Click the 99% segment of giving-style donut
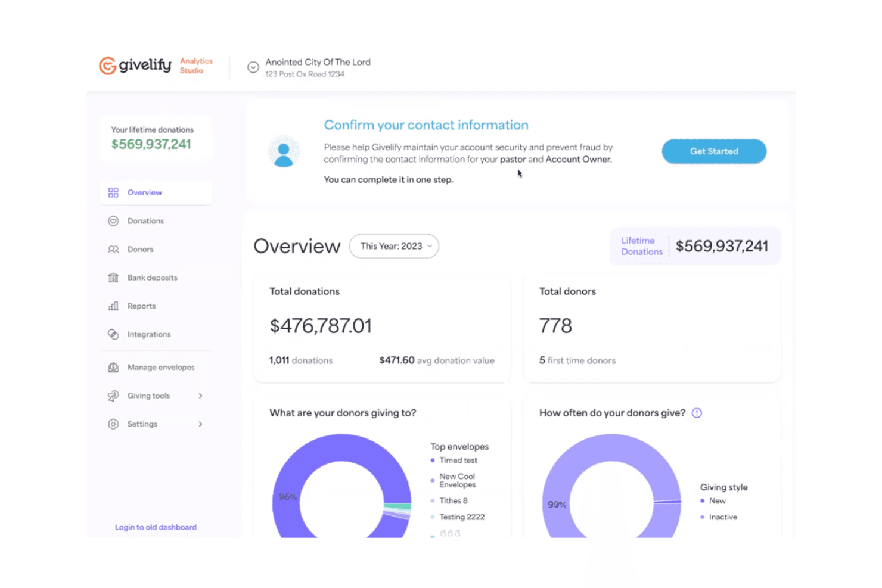This screenshot has width=882, height=588. click(557, 505)
